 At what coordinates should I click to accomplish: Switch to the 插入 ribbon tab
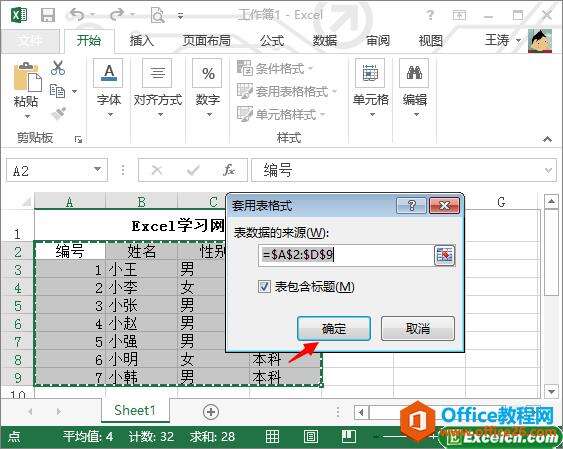coord(141,41)
